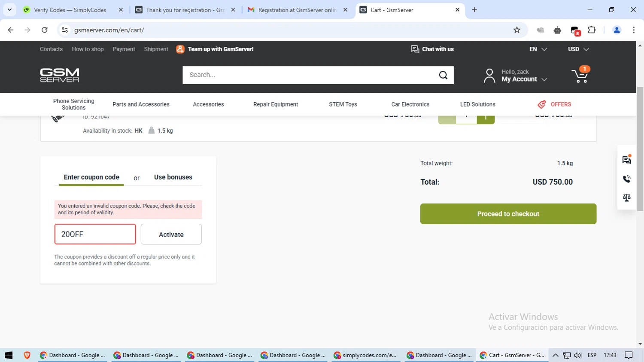Open the compare scales icon

coord(627,198)
